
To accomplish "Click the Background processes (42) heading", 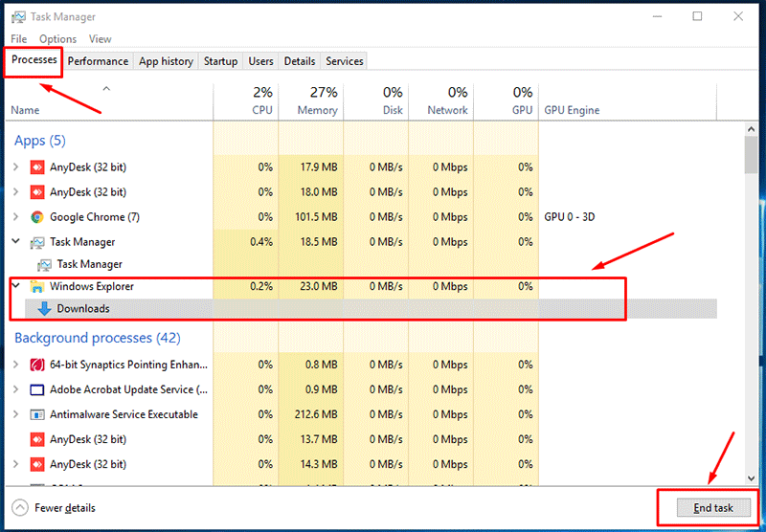I will point(98,338).
